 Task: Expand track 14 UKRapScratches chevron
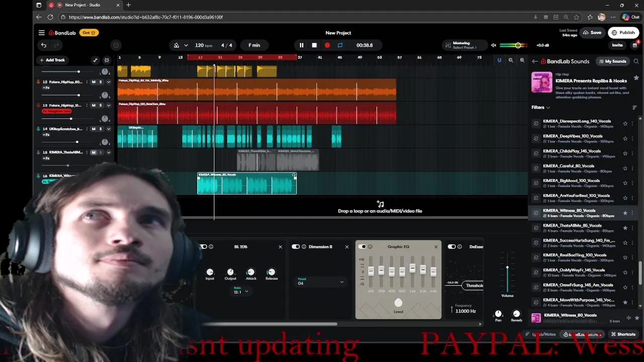108,129
